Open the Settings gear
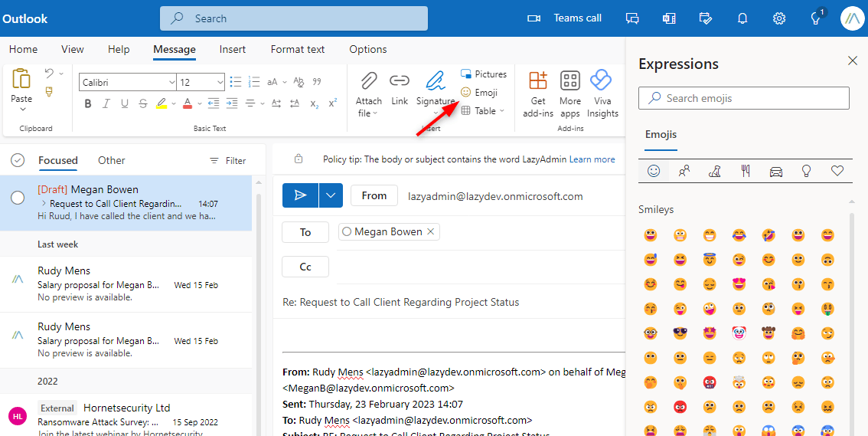This screenshot has height=436, width=868. [779, 18]
